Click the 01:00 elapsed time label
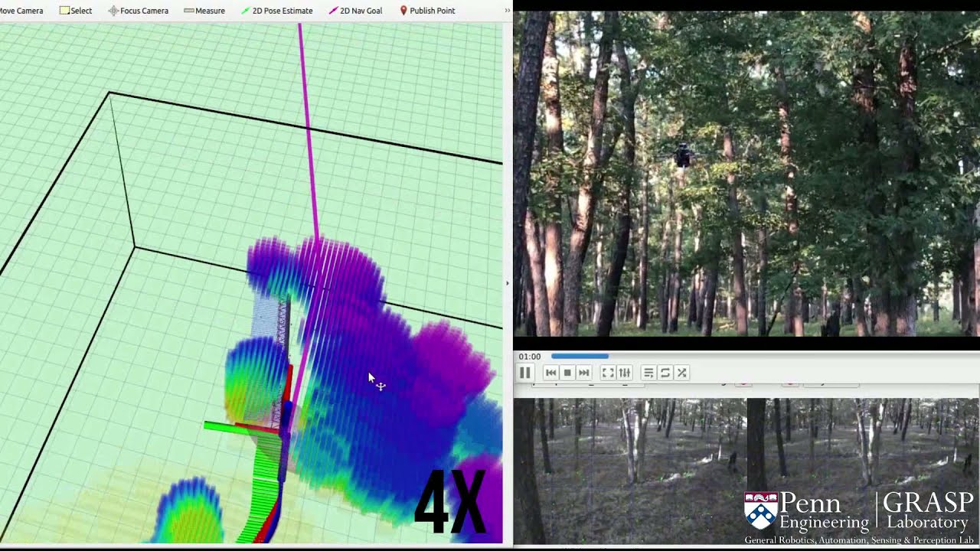 tap(530, 357)
